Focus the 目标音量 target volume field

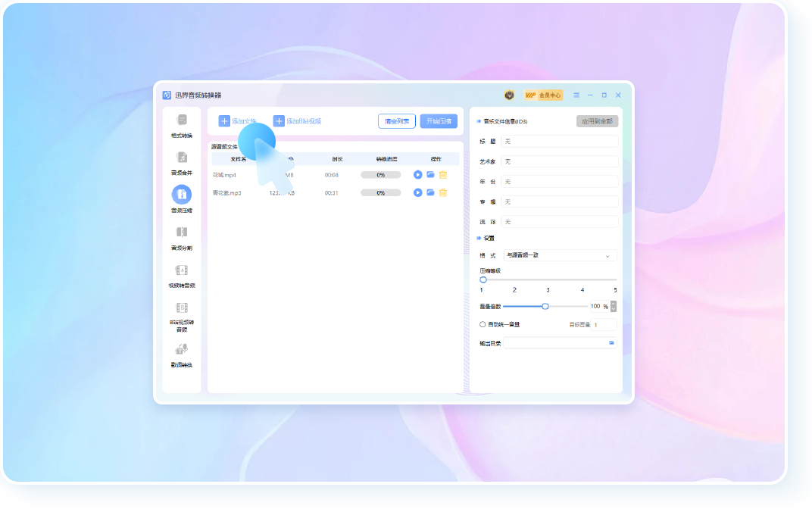[x=604, y=325]
